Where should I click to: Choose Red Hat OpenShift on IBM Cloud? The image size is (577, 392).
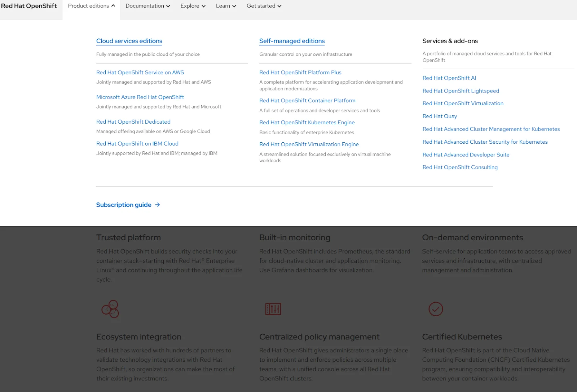[137, 144]
